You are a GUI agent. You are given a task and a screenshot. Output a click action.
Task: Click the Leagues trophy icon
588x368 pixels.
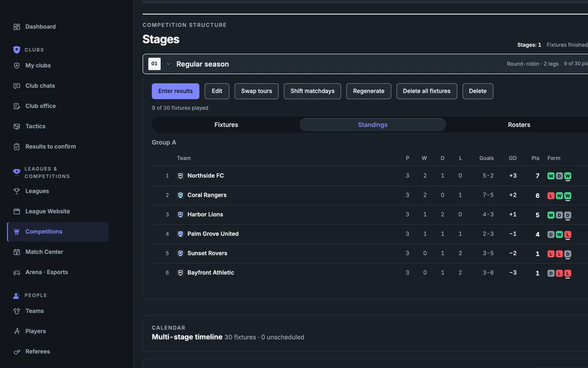coord(17,191)
